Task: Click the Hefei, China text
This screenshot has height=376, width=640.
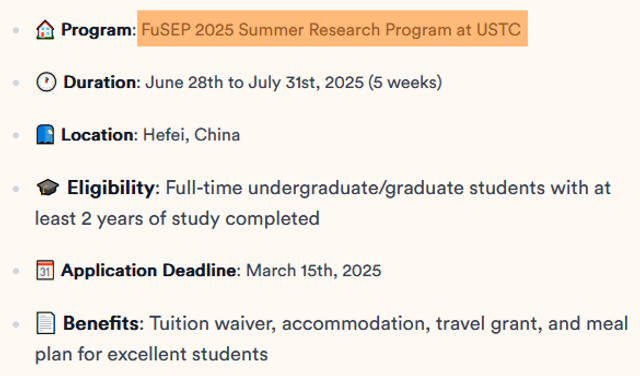Action: point(191,135)
